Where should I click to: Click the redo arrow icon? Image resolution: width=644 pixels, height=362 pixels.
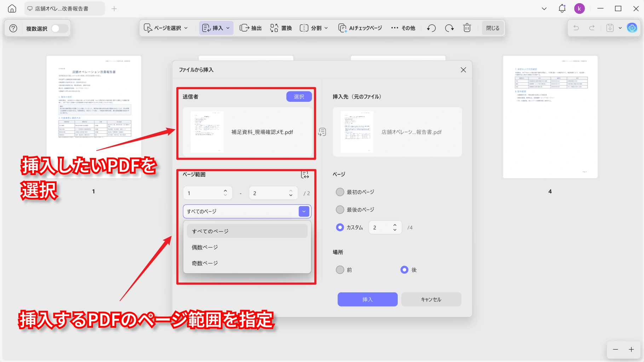coord(592,28)
